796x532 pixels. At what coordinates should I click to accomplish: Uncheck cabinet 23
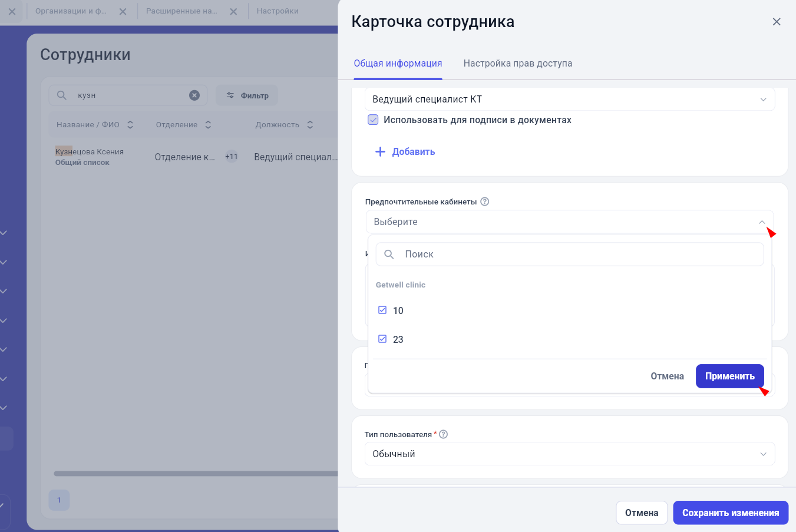tap(382, 339)
